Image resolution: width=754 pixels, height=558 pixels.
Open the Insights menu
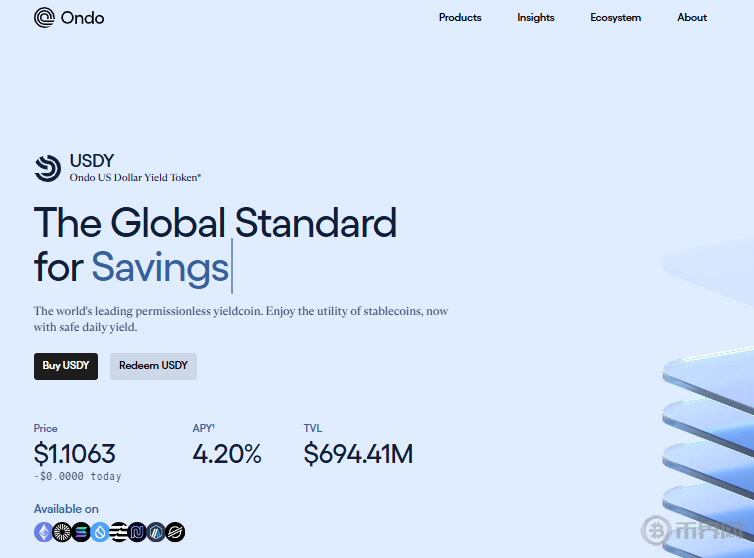(x=536, y=17)
